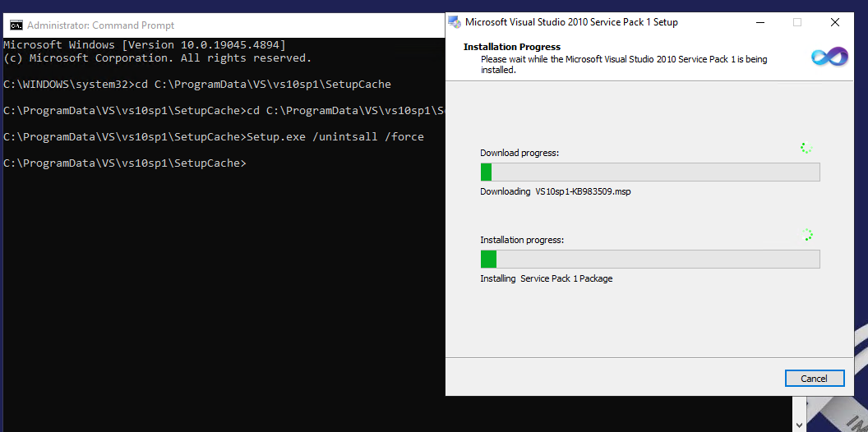Click the '(c) Microsoft Corporation. All rights reserved.' line
Image resolution: width=868 pixels, height=432 pixels.
[x=158, y=57]
